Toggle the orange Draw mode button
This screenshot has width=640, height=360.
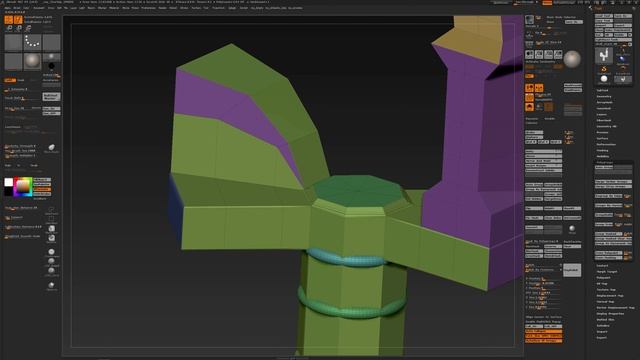18,20
